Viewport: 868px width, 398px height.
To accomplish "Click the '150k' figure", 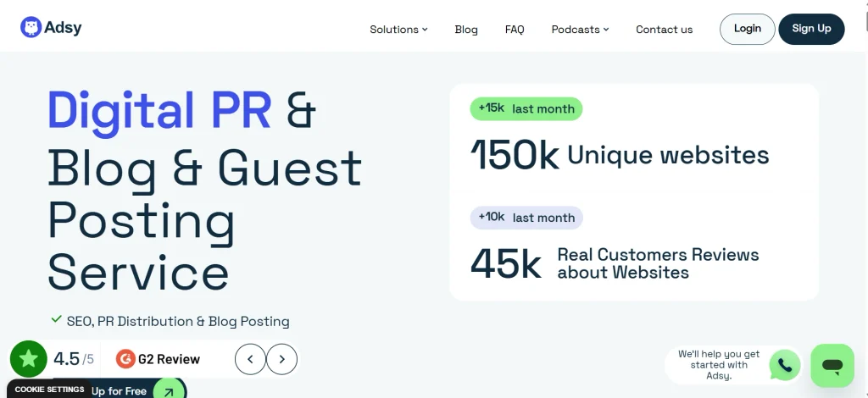I will tap(515, 155).
